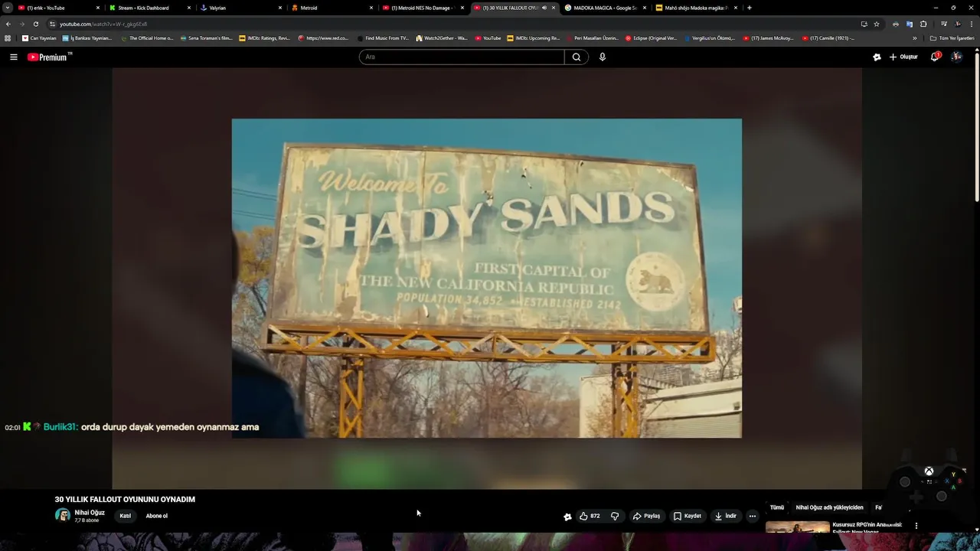Viewport: 980px width, 551px height.
Task: Open Nihai Oğuz channel avatar
Action: (63, 515)
